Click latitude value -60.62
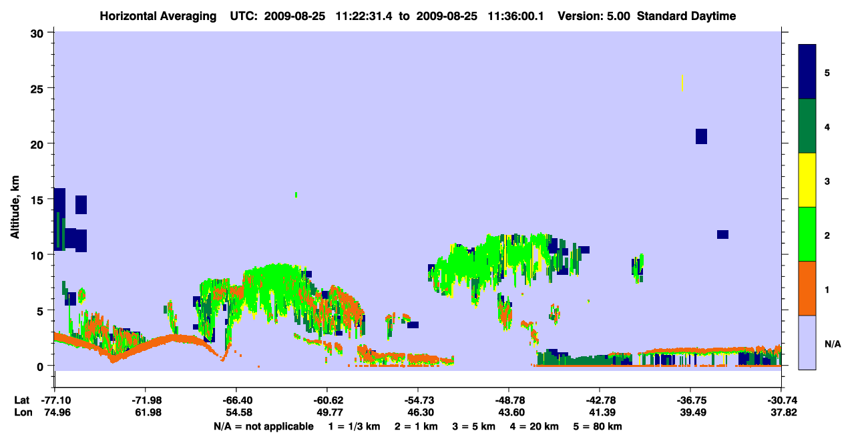This screenshot has height=445, width=868. coord(327,400)
